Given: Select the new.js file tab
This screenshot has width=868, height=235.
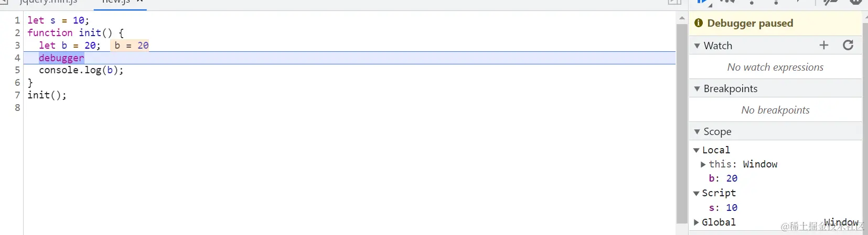Looking at the screenshot, I should tap(115, 2).
